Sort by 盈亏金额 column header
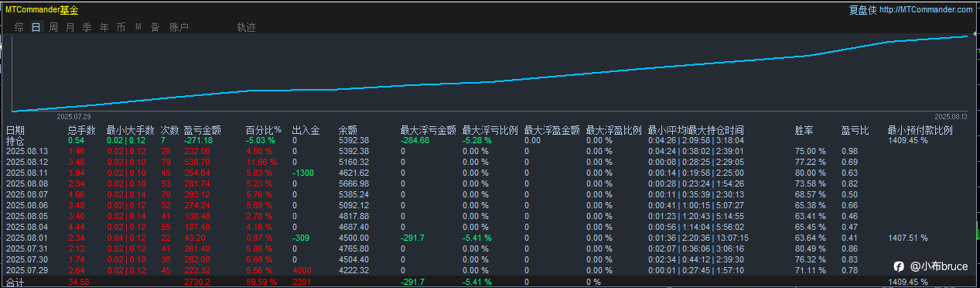 [x=203, y=131]
